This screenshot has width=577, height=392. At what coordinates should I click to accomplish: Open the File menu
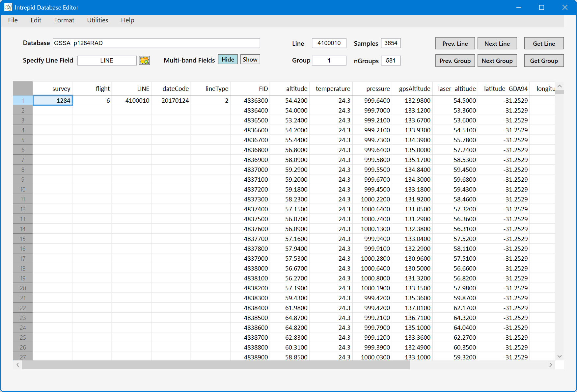coord(13,20)
